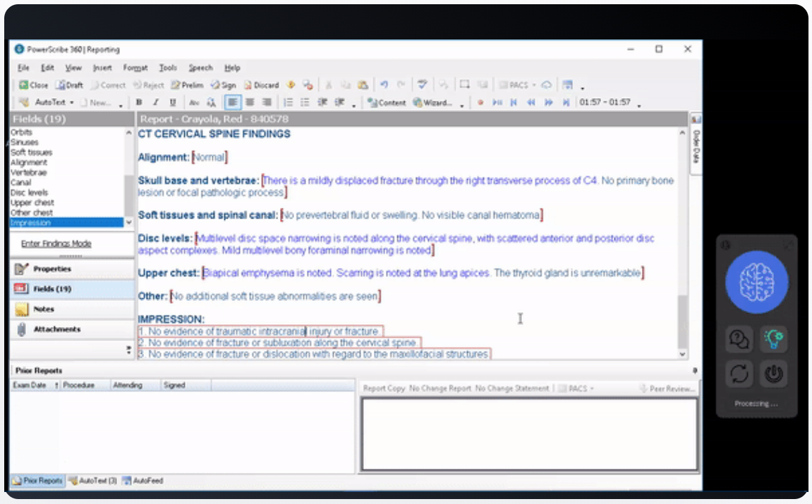Open the question chat bubbles icon
Viewport: 812px width, 504px height.
click(739, 340)
